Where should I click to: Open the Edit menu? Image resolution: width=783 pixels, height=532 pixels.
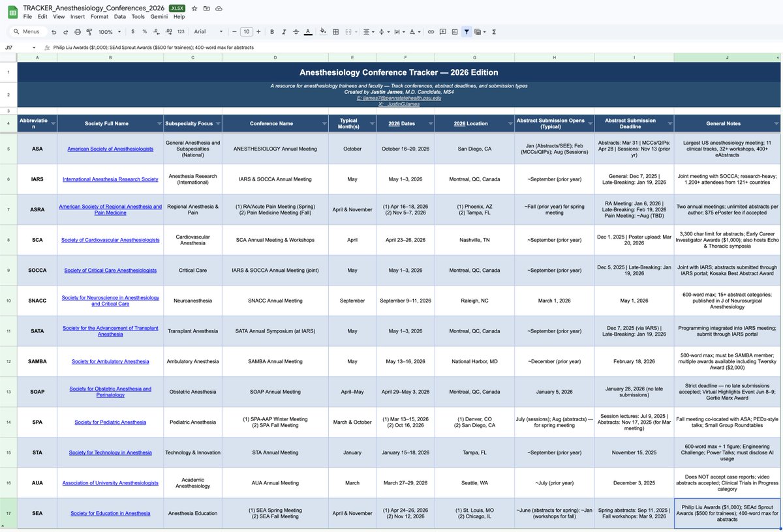coord(42,16)
